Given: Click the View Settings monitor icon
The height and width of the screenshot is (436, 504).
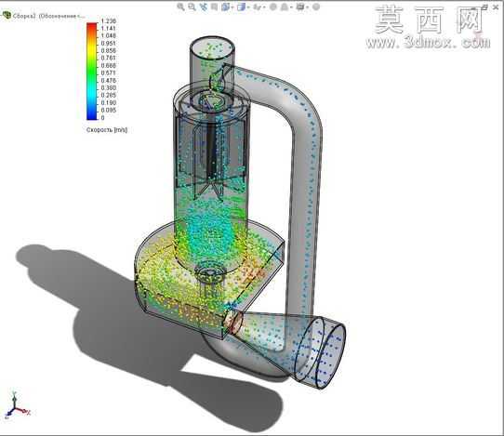Looking at the screenshot, I should [300, 7].
